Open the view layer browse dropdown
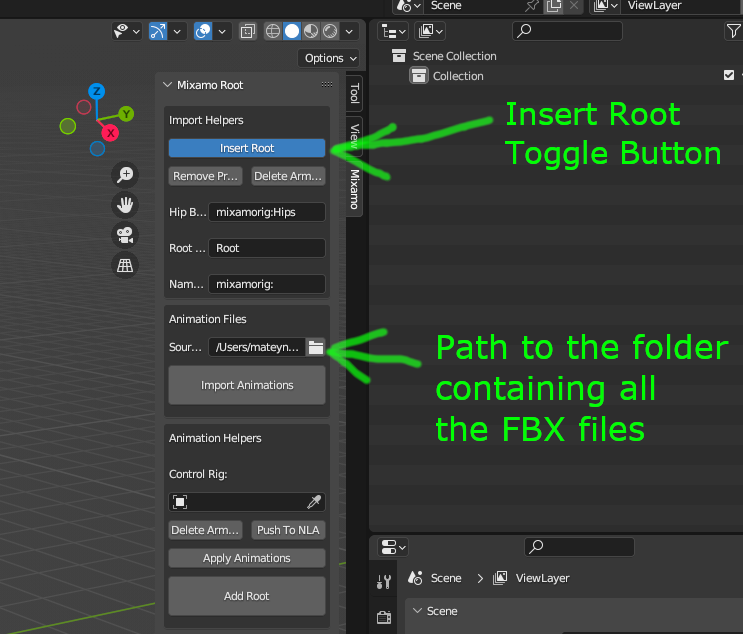This screenshot has width=743, height=634. (606, 6)
